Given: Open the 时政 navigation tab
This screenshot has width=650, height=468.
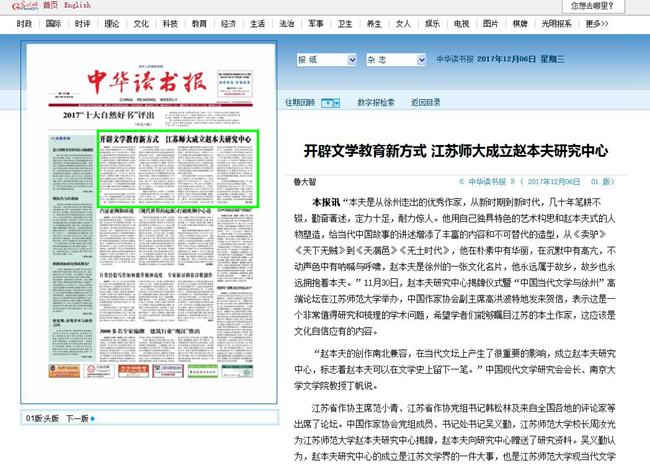Looking at the screenshot, I should tap(82, 23).
